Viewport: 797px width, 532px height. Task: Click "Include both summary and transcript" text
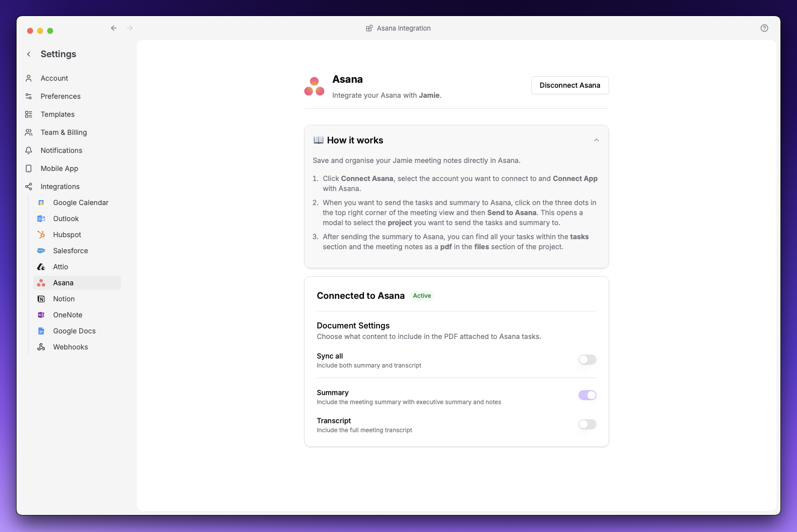tap(369, 366)
